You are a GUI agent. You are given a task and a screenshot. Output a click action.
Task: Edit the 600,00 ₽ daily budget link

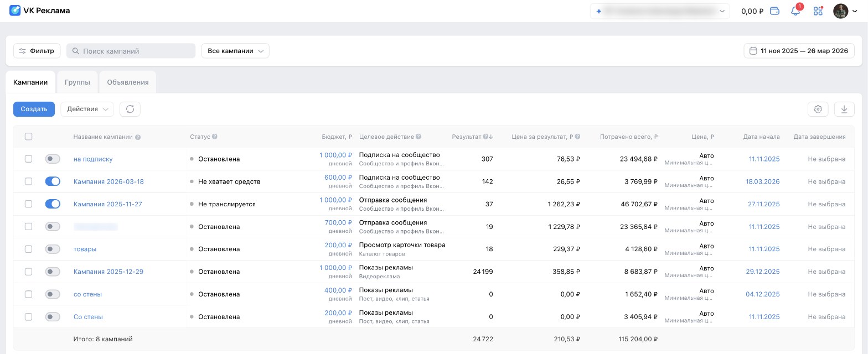tap(338, 178)
